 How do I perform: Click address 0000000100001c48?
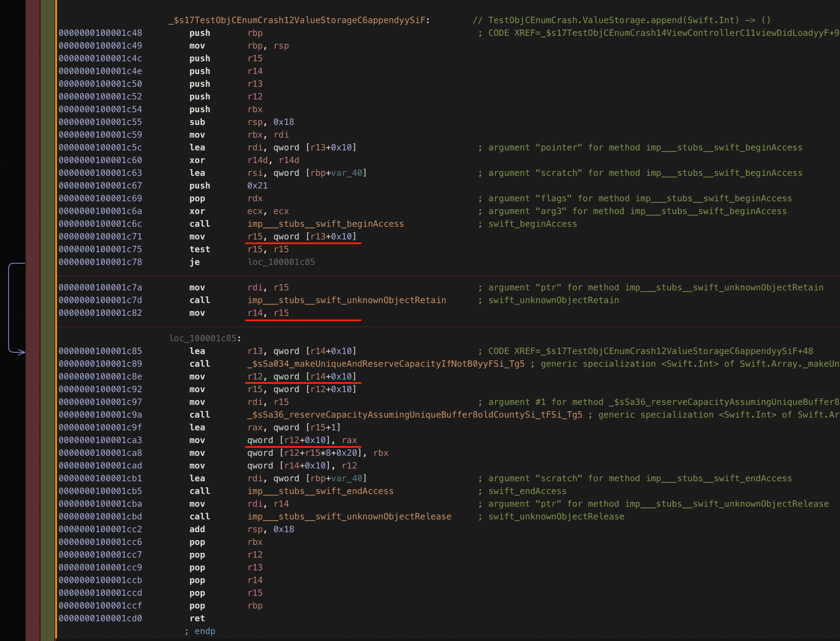tap(100, 33)
